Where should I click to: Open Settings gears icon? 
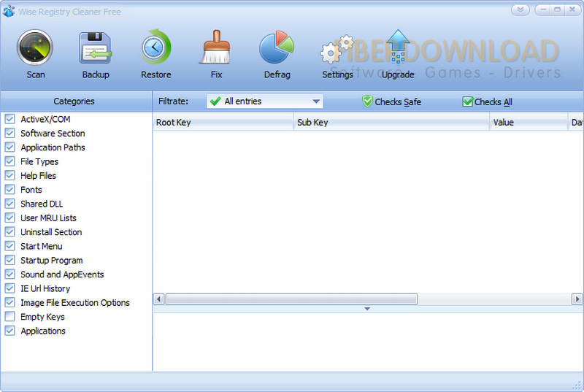coord(337,49)
